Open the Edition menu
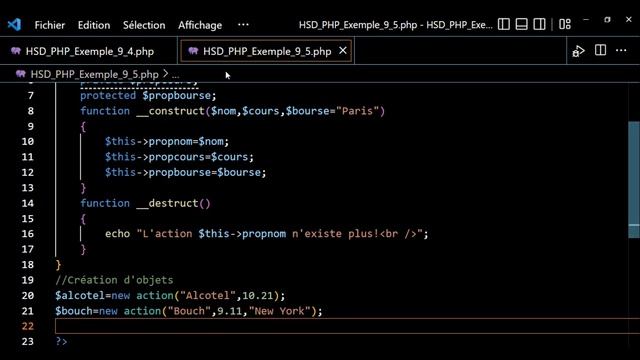This screenshot has height=360, width=640. (94, 25)
